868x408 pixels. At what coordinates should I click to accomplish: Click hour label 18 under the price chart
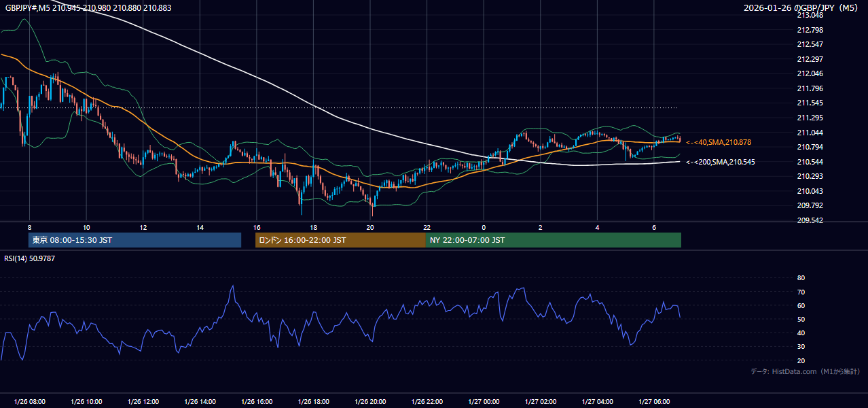click(x=313, y=227)
